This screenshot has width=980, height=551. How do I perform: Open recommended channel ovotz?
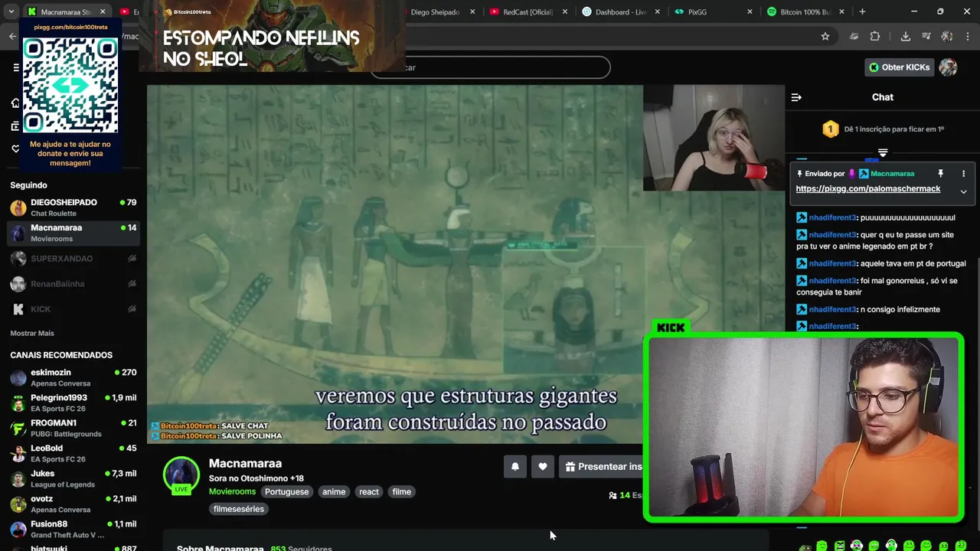pyautogui.click(x=73, y=504)
